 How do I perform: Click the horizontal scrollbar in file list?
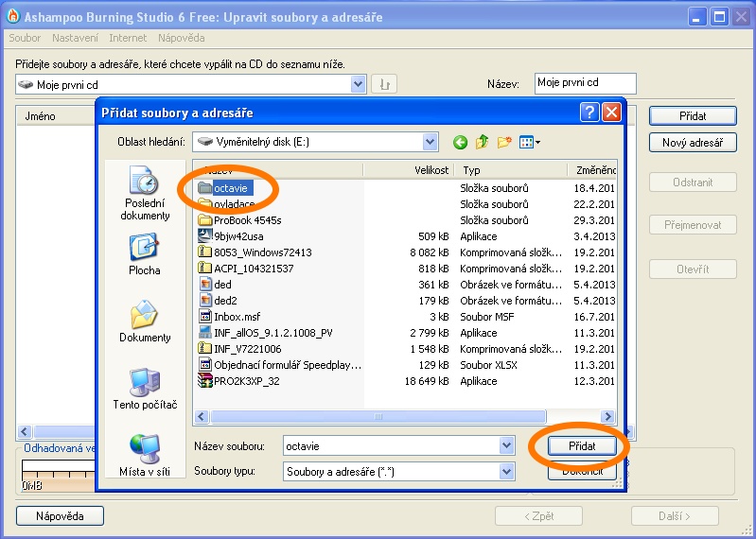(378, 416)
